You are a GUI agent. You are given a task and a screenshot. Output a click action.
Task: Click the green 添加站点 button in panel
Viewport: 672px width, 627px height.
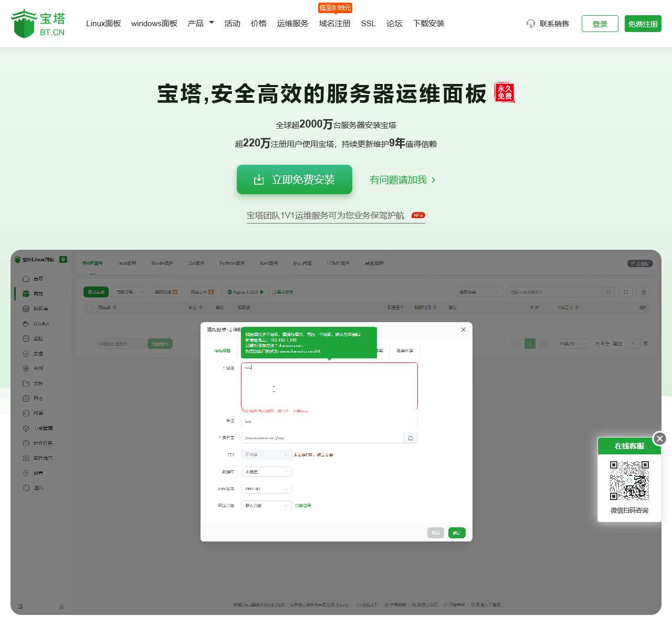pos(96,292)
